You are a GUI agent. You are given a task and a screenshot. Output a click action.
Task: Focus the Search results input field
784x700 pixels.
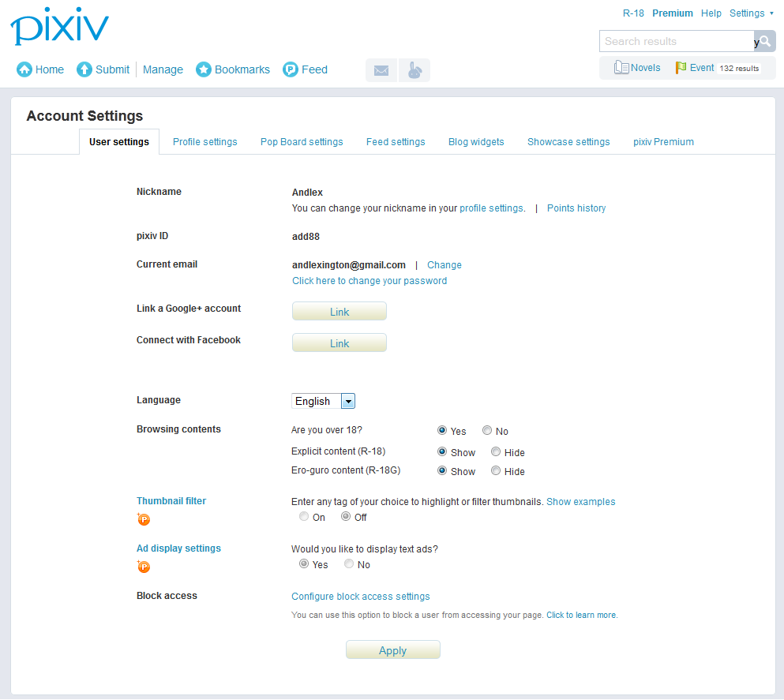tap(675, 41)
